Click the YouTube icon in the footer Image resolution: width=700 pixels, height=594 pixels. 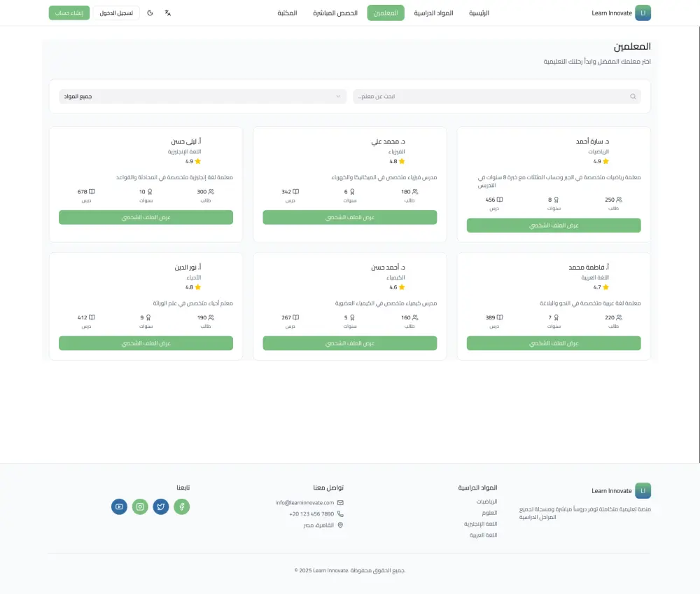(119, 506)
